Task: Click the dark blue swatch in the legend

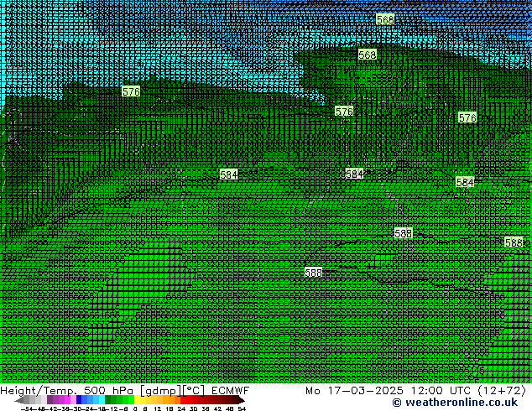Action: point(79,400)
